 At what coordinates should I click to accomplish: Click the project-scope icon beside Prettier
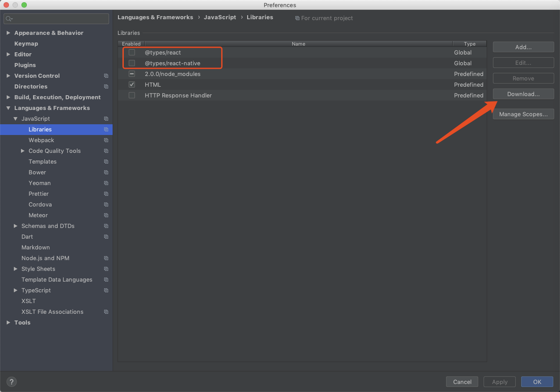pos(106,194)
